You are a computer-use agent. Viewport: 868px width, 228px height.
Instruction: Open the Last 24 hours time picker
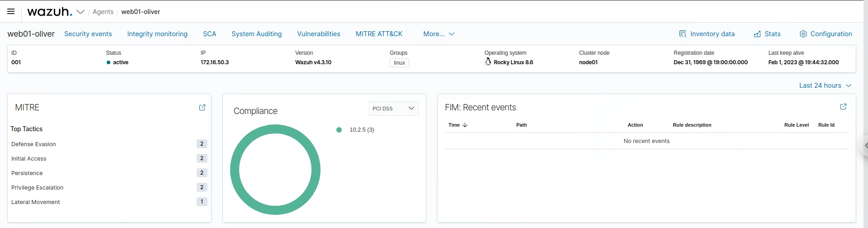[x=825, y=85]
